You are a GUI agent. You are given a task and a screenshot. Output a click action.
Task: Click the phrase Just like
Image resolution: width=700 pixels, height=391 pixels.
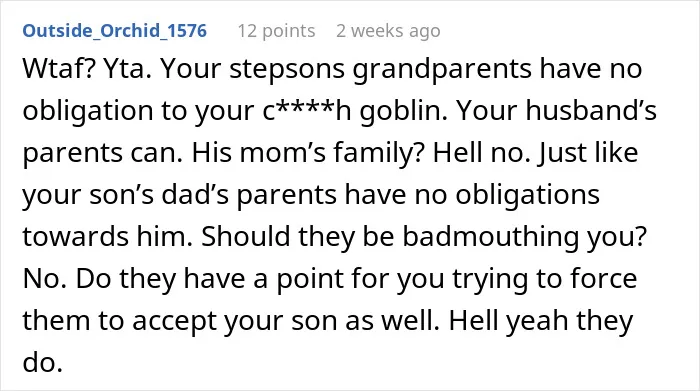588,153
